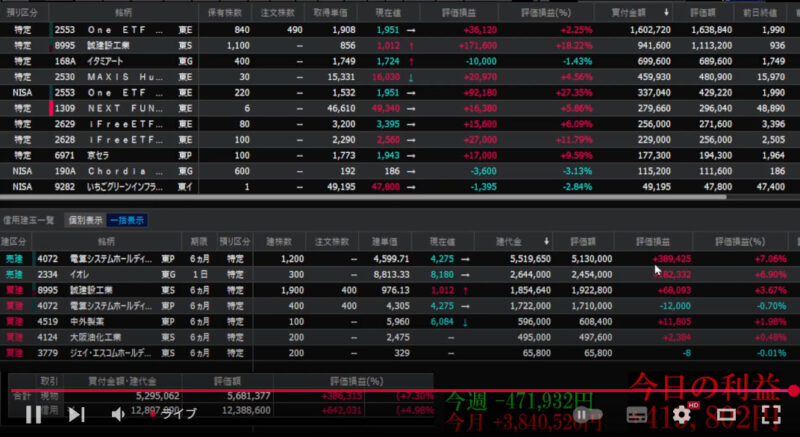Select the 8995 誠建設工業 row in holdings

(400, 45)
